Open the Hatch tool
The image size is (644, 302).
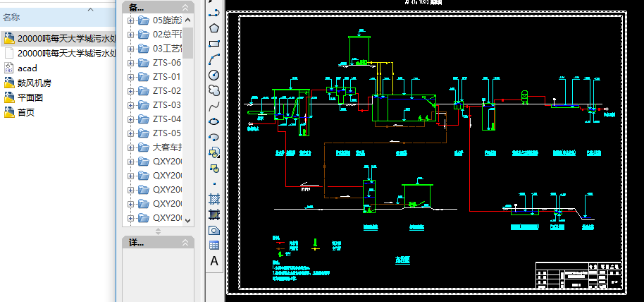pos(214,199)
